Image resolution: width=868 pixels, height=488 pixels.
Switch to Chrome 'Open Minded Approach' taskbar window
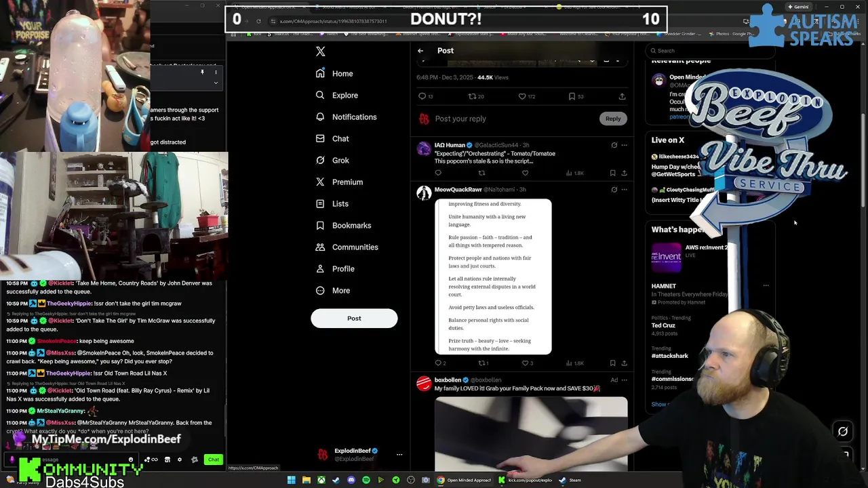click(x=465, y=480)
